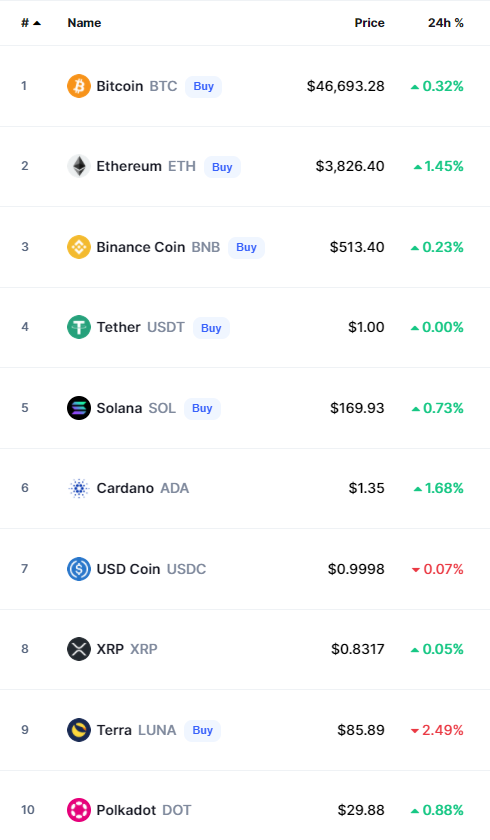Sort the table by Price column
The width and height of the screenshot is (490, 840).
370,23
